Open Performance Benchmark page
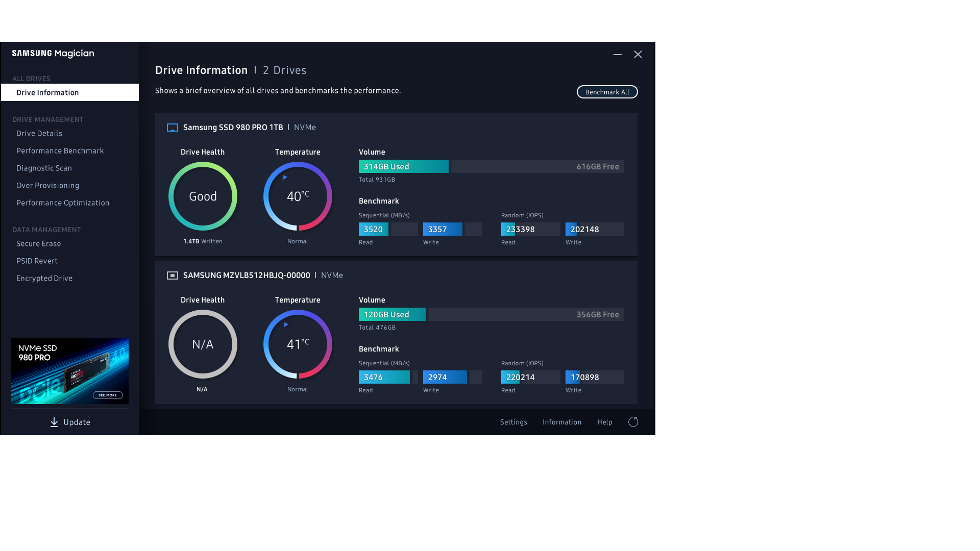The image size is (980, 551). tap(60, 151)
